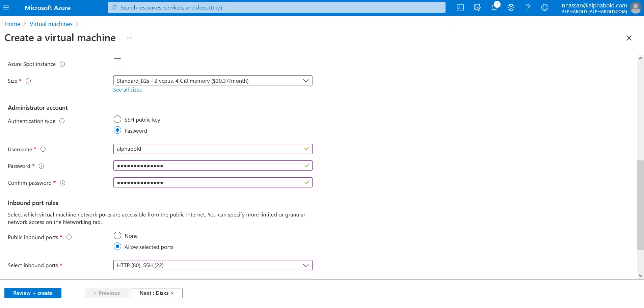This screenshot has width=644, height=308.
Task: Click Review + create button
Action: (x=33, y=293)
